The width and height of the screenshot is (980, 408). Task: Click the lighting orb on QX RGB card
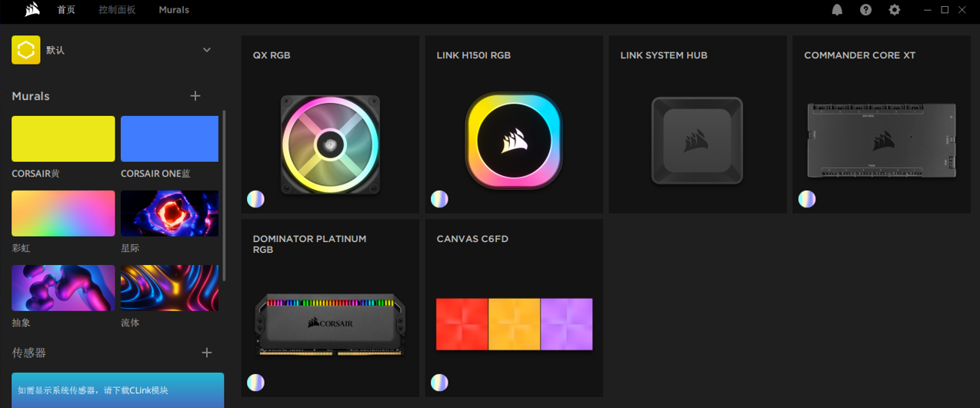coord(256,199)
